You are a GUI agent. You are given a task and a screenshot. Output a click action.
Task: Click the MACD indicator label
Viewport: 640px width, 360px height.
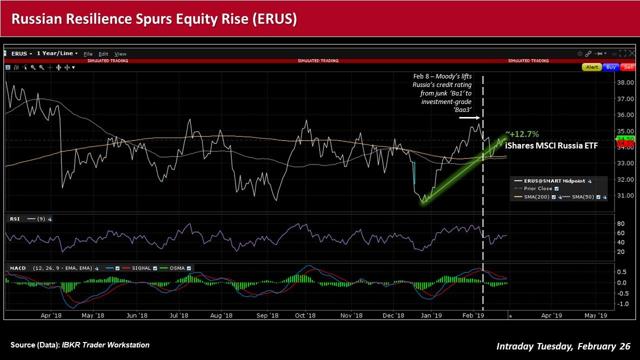pyautogui.click(x=18, y=268)
